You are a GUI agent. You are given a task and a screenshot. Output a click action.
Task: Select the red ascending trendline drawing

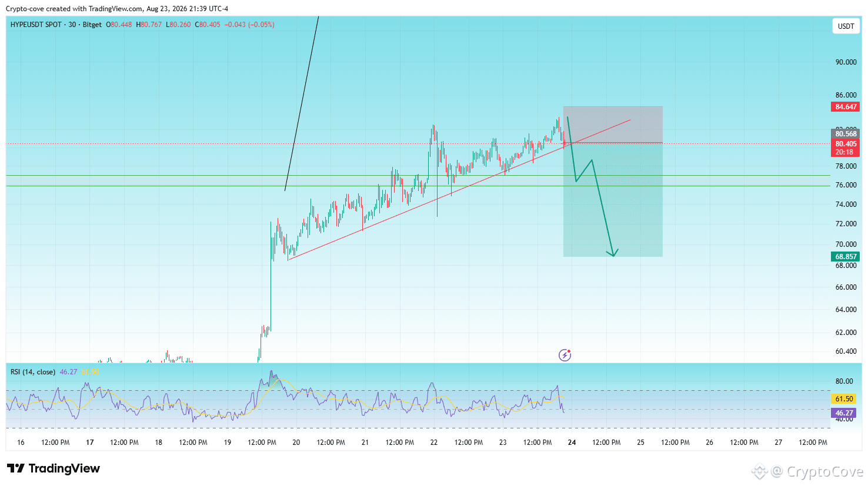459,190
